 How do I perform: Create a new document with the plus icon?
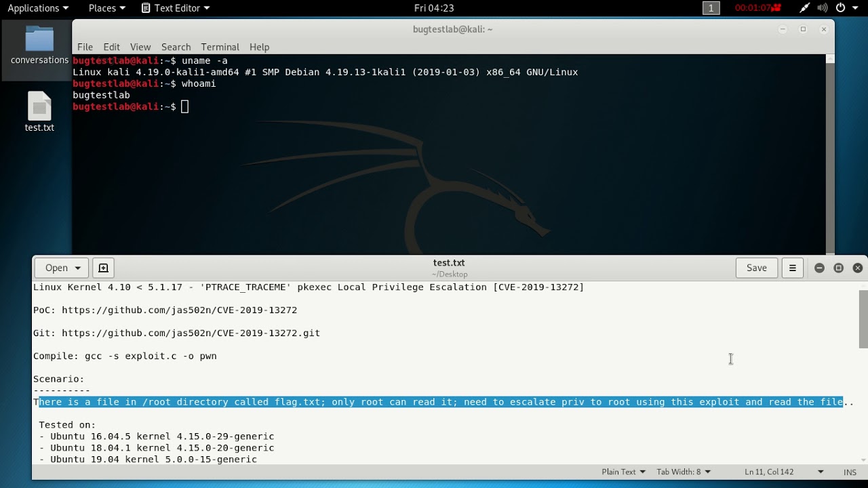click(x=103, y=268)
